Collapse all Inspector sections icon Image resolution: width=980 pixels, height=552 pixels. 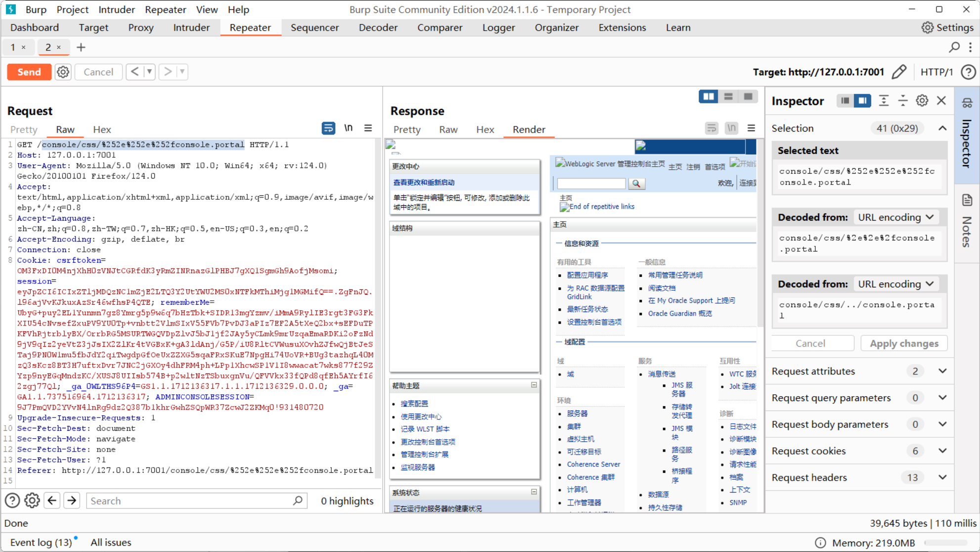click(903, 101)
